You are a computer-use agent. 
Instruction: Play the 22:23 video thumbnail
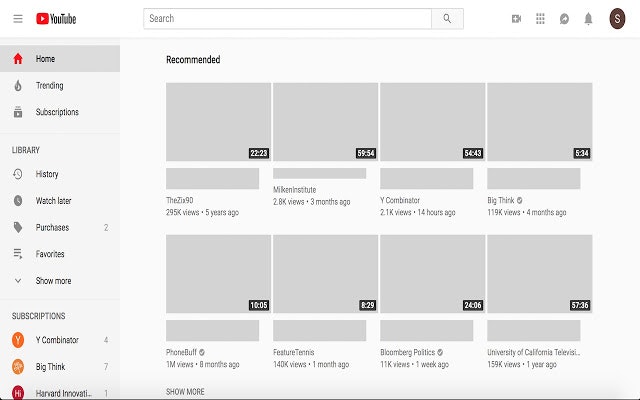point(218,122)
